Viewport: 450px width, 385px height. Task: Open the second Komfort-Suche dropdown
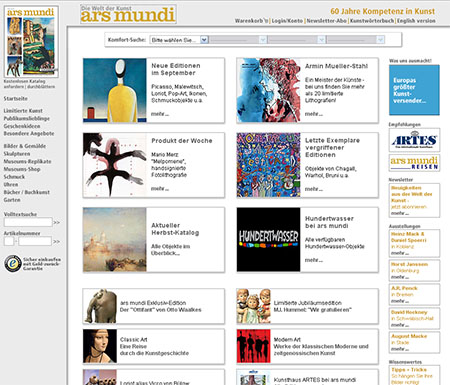coord(238,40)
